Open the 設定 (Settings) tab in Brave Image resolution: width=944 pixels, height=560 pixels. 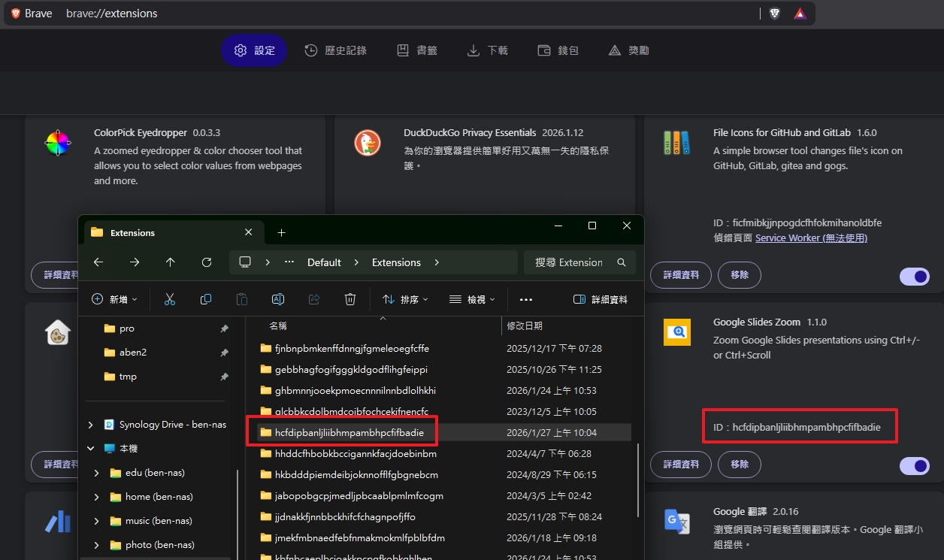[x=254, y=50]
